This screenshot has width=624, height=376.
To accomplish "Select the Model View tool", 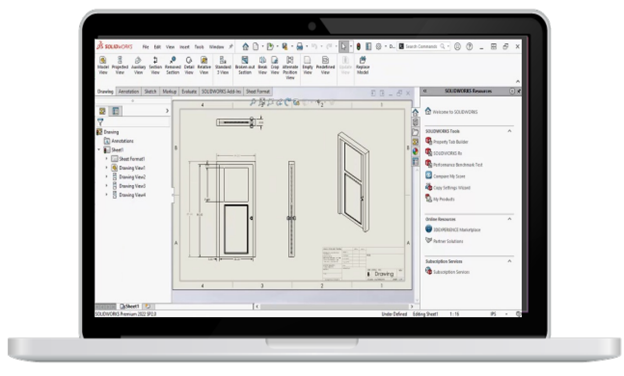I will (103, 65).
